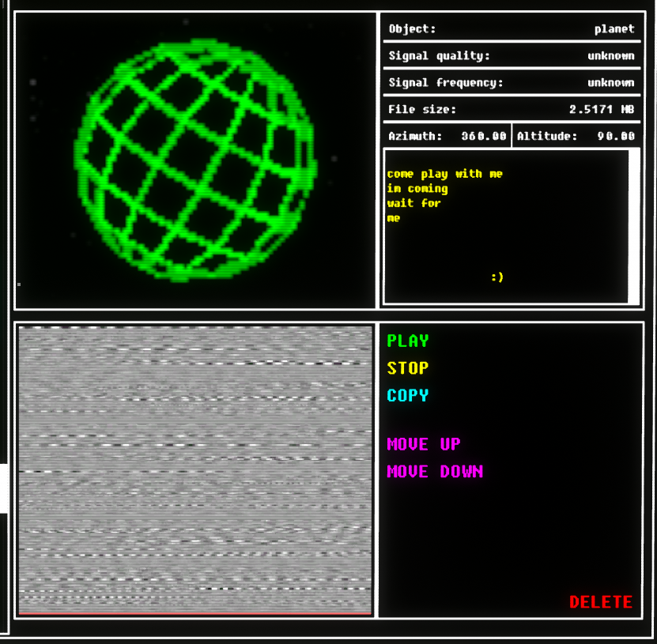Select MOVE DOWN to reorder signal

434,472
